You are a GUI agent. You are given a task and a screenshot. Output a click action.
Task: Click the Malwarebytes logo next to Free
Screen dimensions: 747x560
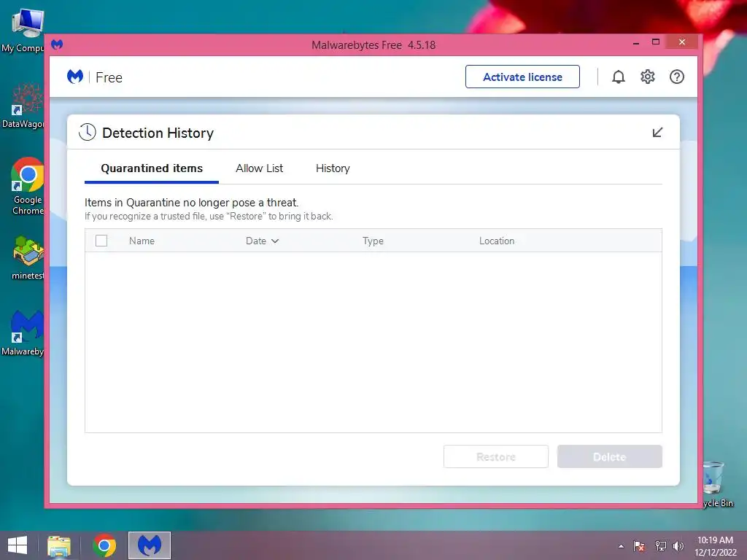click(75, 77)
